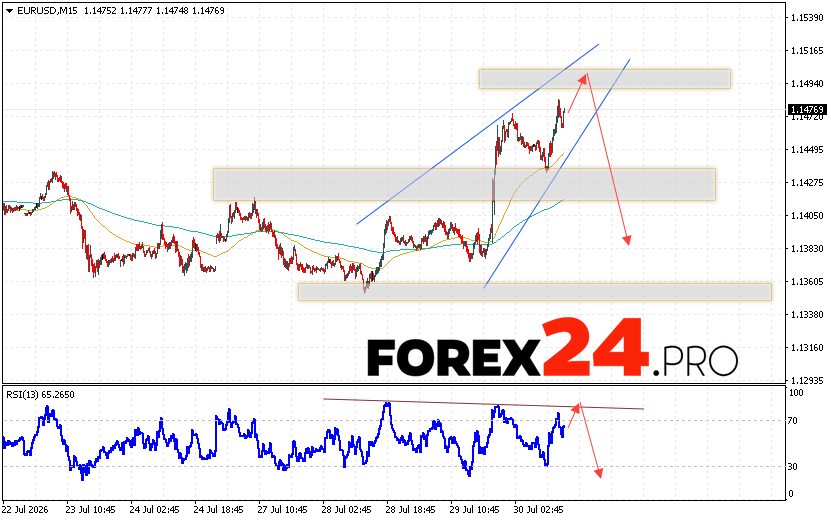Select price scale value 1.13605
831x521 pixels.
[x=807, y=281]
